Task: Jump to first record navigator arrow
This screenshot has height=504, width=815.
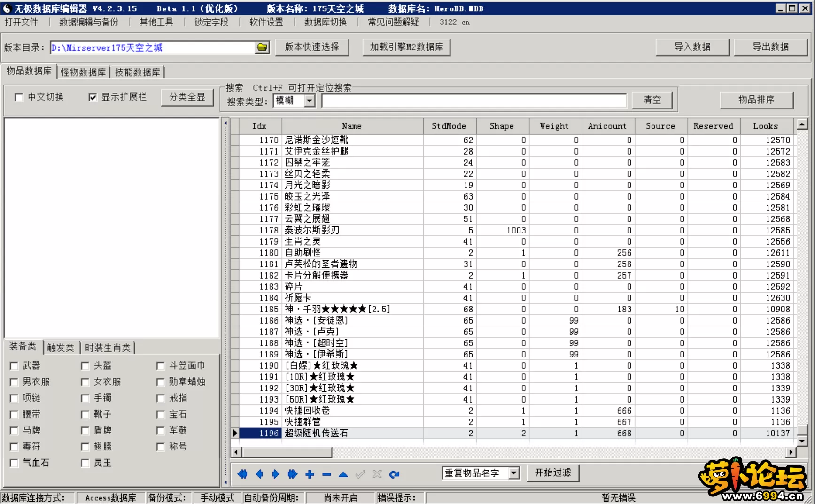Action: coord(242,474)
